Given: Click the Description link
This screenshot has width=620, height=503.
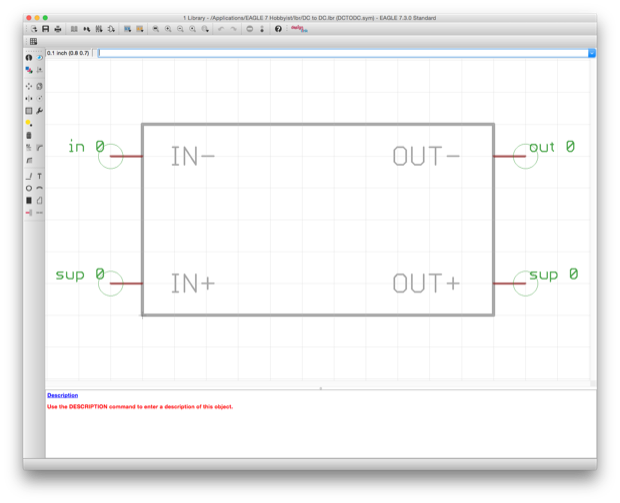Looking at the screenshot, I should click(x=62, y=395).
